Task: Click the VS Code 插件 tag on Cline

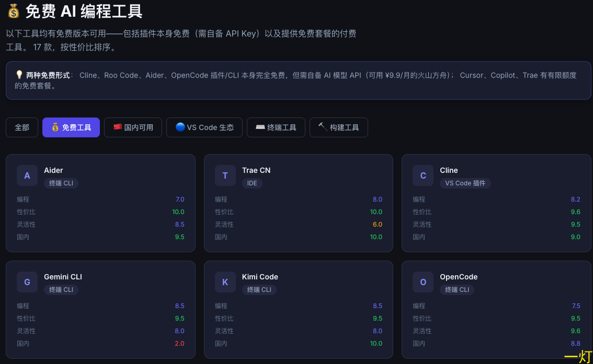Action: tap(465, 183)
